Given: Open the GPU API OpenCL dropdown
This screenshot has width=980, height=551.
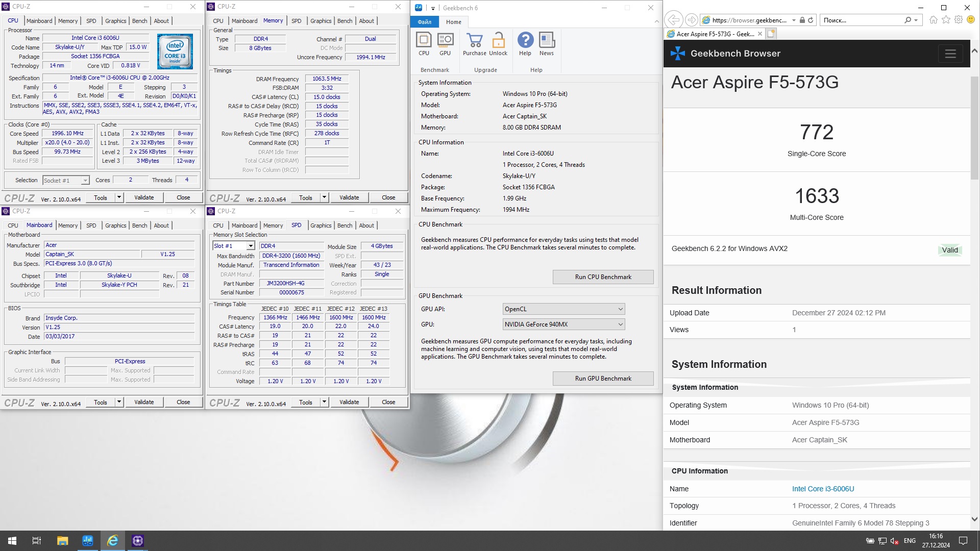Looking at the screenshot, I should pyautogui.click(x=563, y=309).
